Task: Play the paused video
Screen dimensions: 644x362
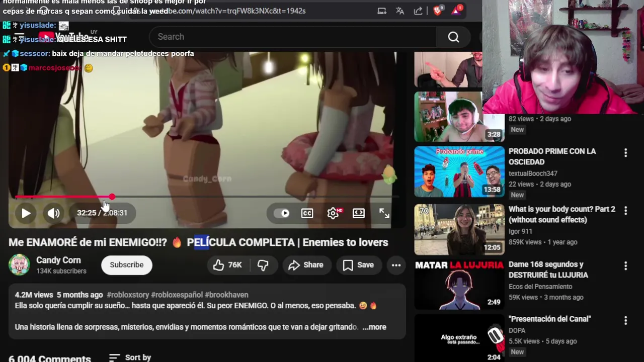Action: [x=26, y=213]
